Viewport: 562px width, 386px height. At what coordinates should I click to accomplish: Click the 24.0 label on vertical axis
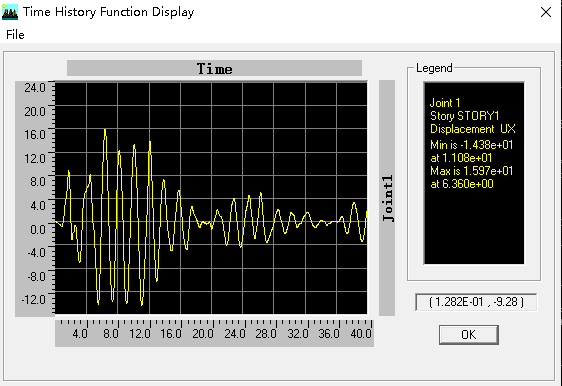pos(35,87)
